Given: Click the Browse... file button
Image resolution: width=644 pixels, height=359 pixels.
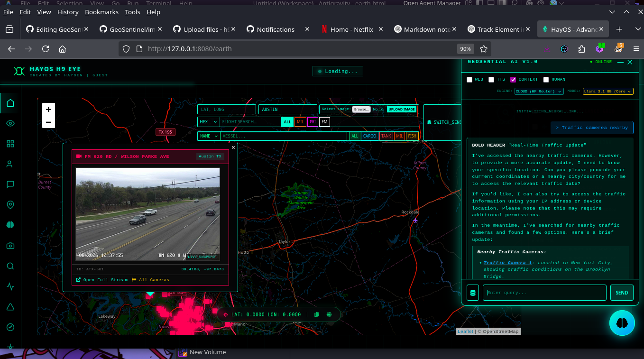Looking at the screenshot, I should click(x=361, y=109).
